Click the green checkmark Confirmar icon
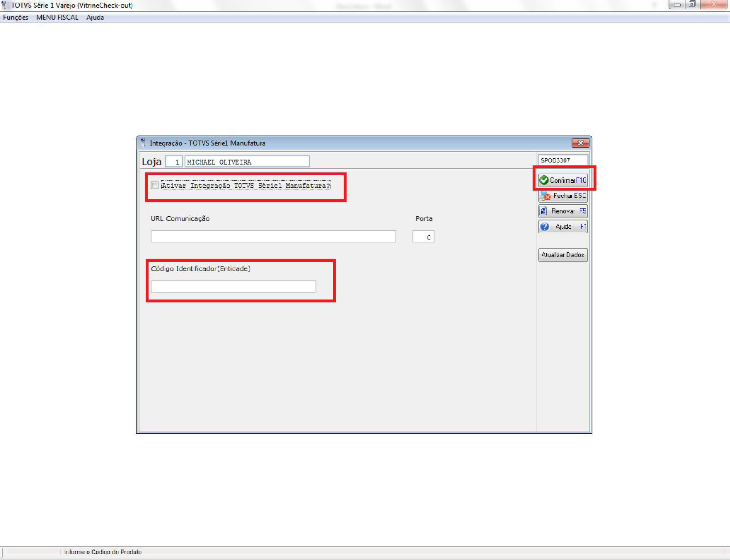Viewport: 730px width, 560px height. [x=544, y=180]
